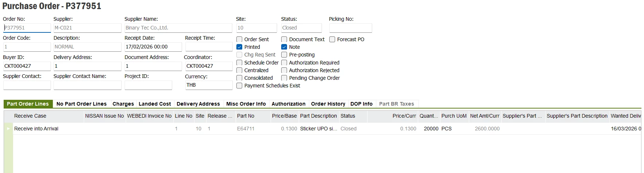Image resolution: width=644 pixels, height=173 pixels.
Task: Check the Forecast PO option
Action: [x=332, y=39]
